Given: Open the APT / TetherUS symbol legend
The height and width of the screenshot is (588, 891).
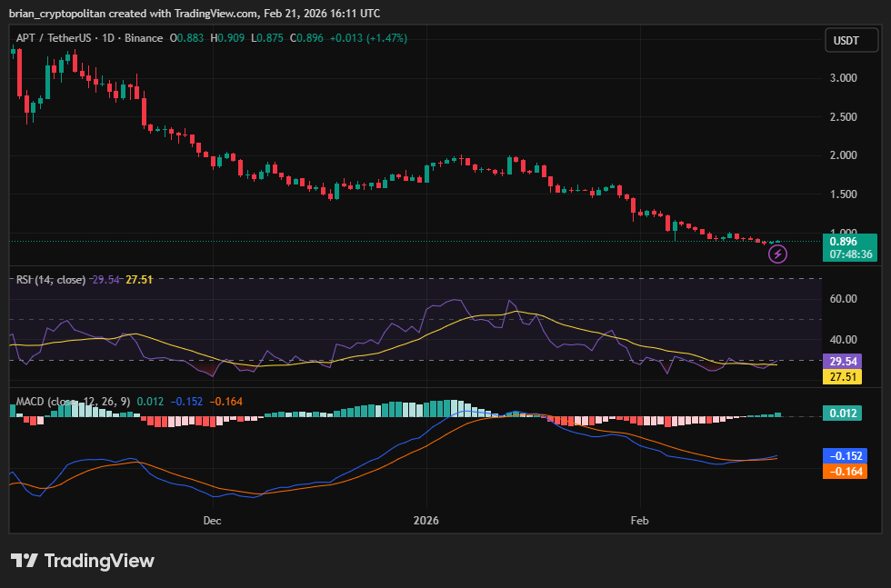Looking at the screenshot, I should [x=55, y=40].
